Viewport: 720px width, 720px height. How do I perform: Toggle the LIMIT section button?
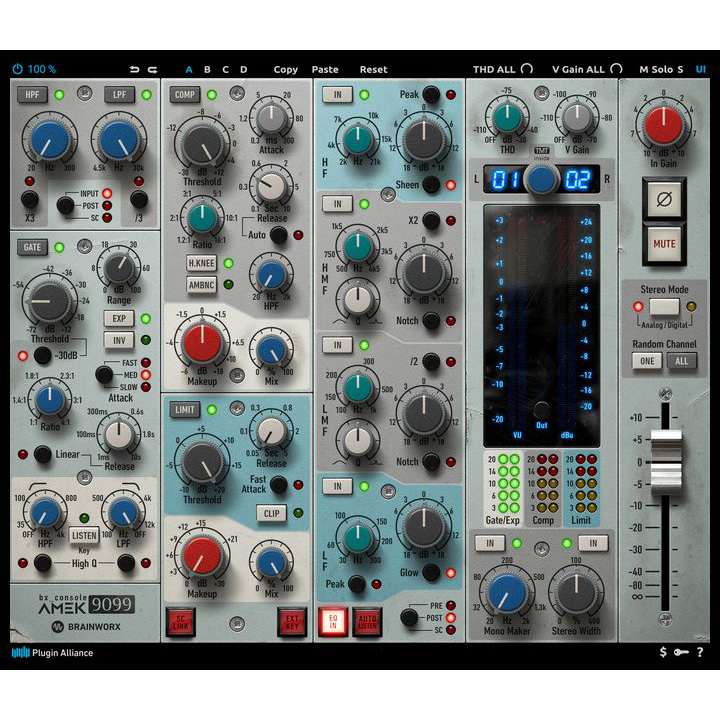click(x=185, y=410)
